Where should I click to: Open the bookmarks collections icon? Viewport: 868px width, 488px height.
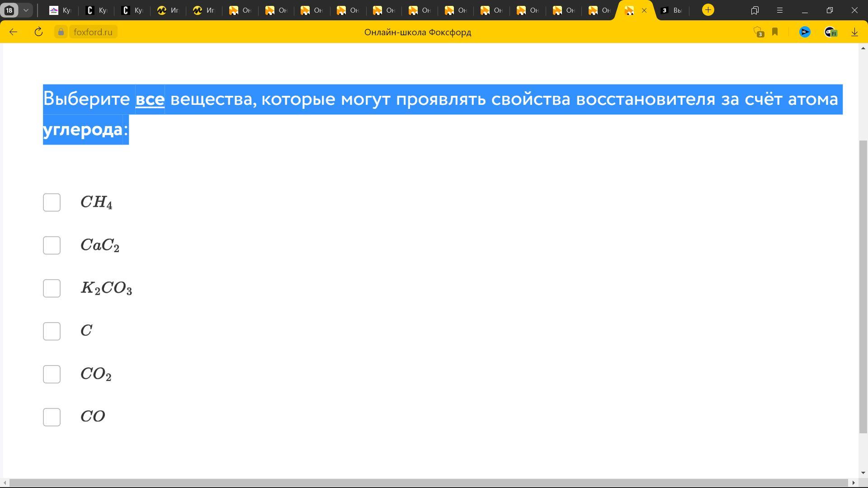click(755, 10)
